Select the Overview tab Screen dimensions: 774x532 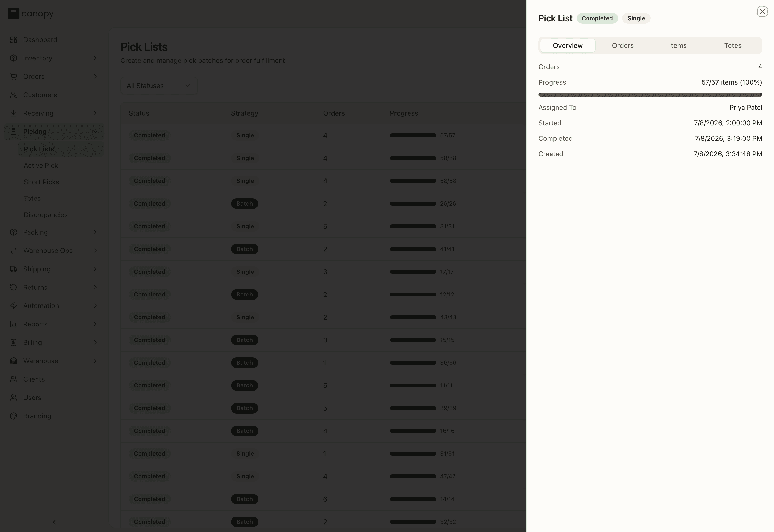click(x=568, y=45)
